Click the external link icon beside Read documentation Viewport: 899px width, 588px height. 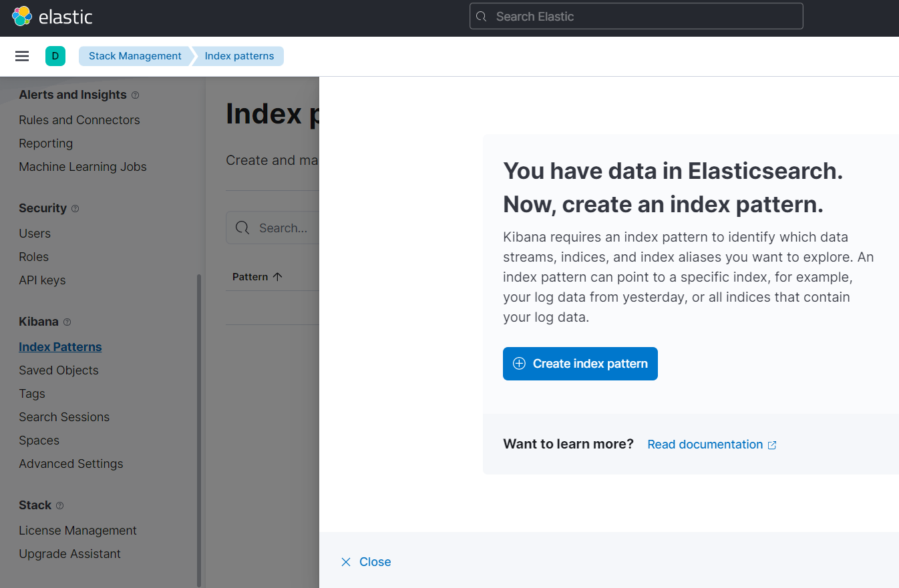point(772,445)
